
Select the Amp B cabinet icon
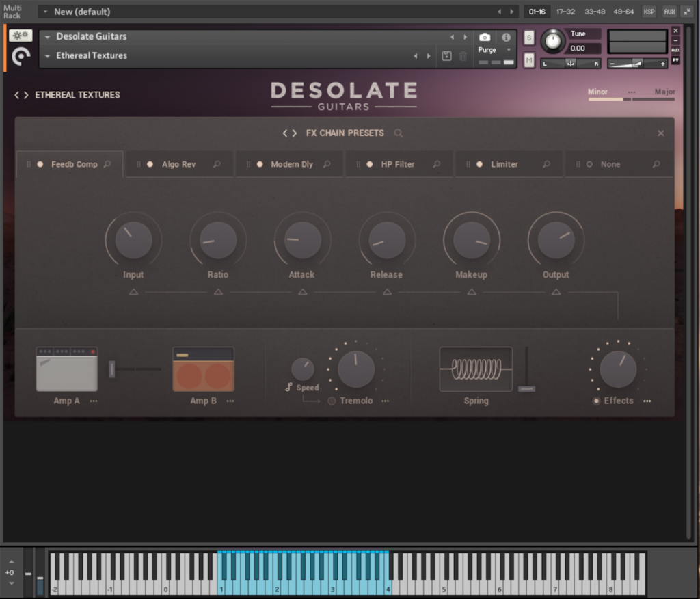coord(203,369)
